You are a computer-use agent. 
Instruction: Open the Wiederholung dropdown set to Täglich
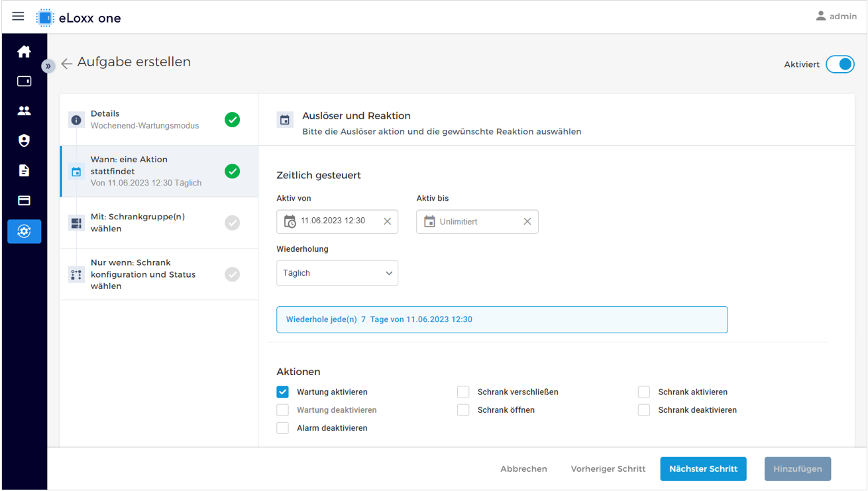pos(337,273)
